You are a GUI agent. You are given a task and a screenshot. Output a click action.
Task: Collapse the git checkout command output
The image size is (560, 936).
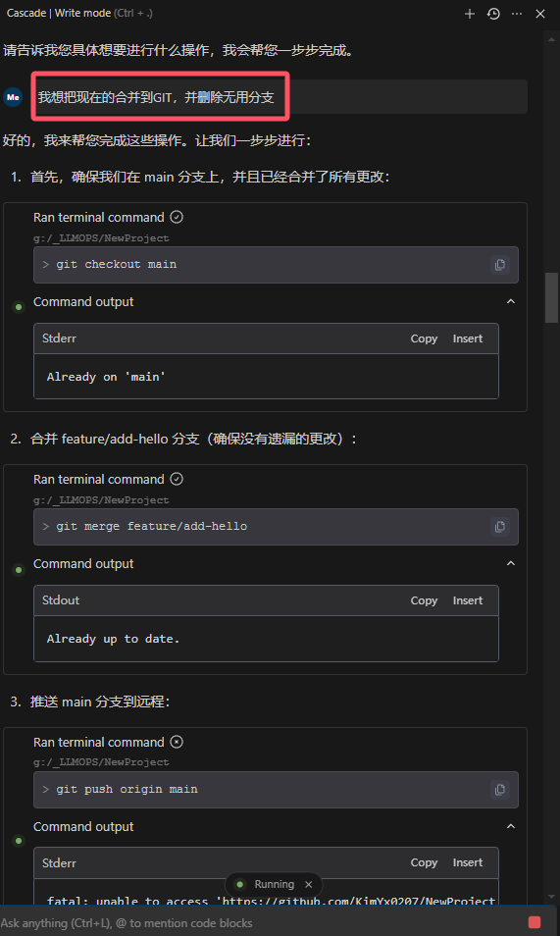pos(511,301)
